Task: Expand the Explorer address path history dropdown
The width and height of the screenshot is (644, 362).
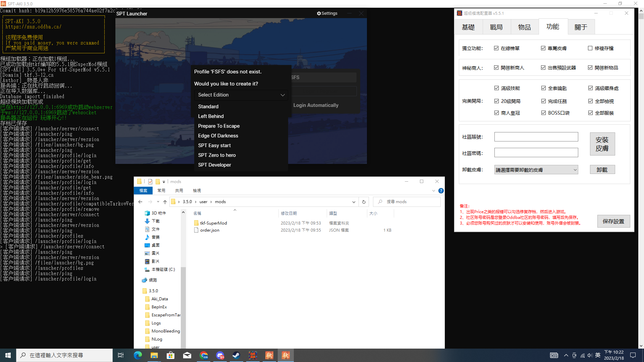Action: (354, 202)
